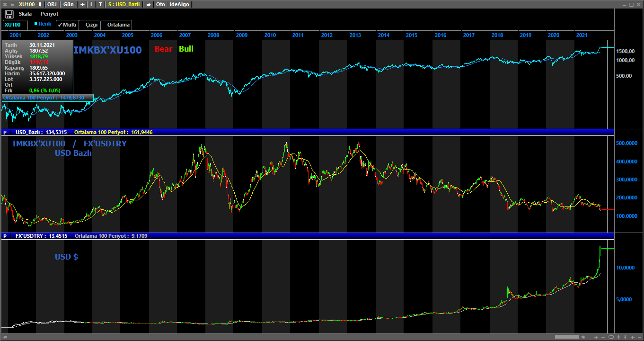Image resolution: width=644 pixels, height=341 pixels.
Task: Open the Periyot menu
Action: tap(49, 14)
